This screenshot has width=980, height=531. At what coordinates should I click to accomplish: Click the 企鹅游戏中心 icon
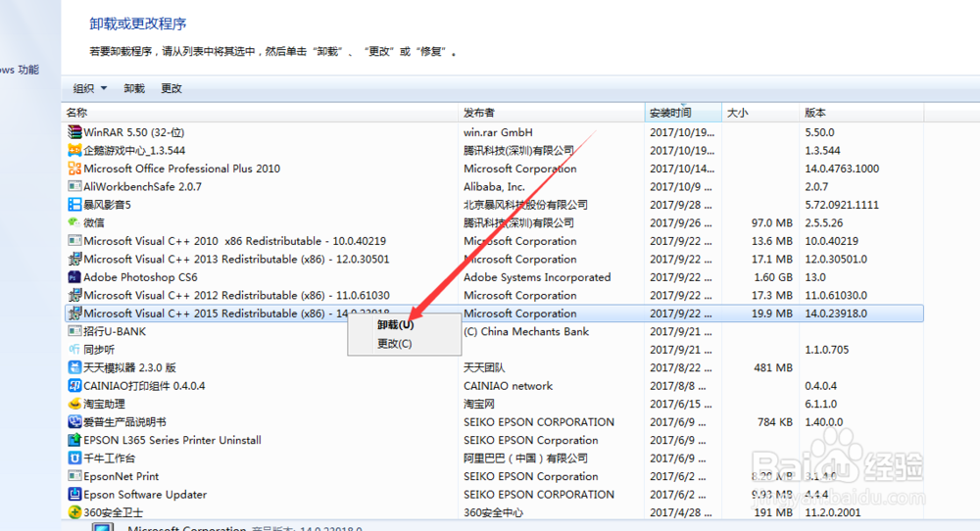click(x=74, y=150)
